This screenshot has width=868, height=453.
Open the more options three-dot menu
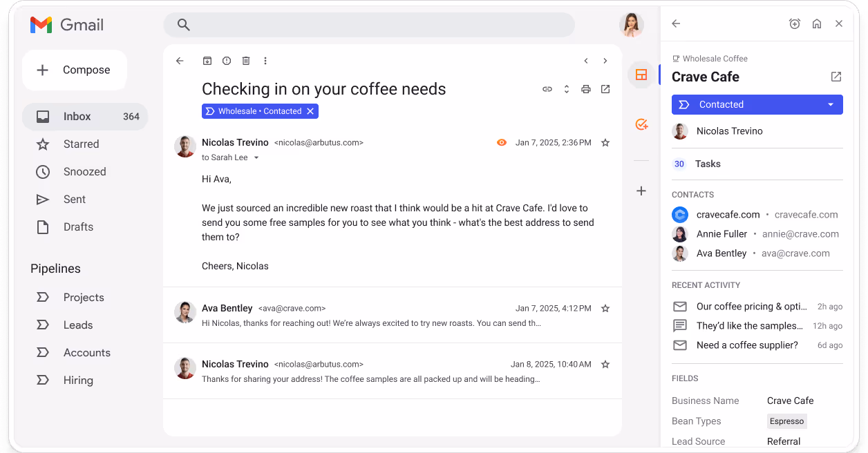(265, 61)
